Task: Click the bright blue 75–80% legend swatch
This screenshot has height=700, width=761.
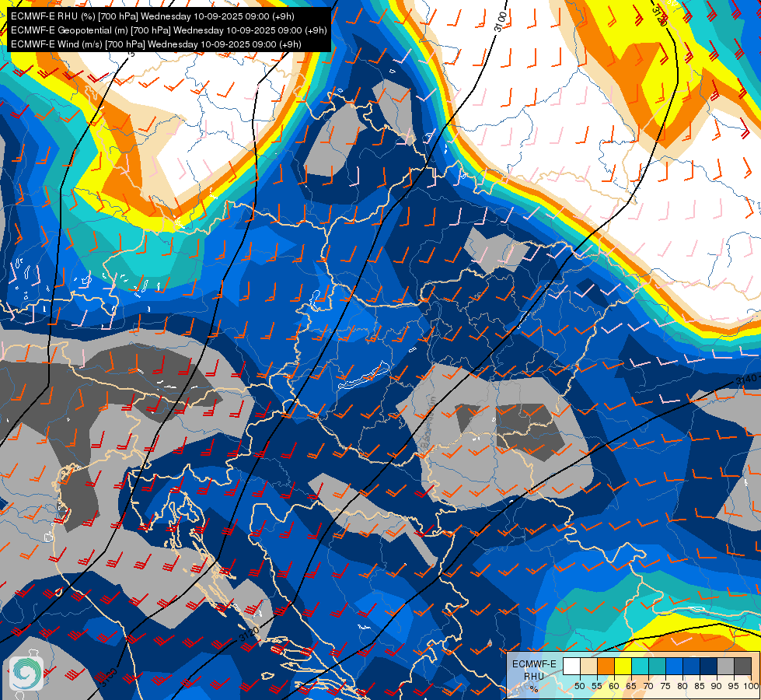Action: [x=674, y=666]
